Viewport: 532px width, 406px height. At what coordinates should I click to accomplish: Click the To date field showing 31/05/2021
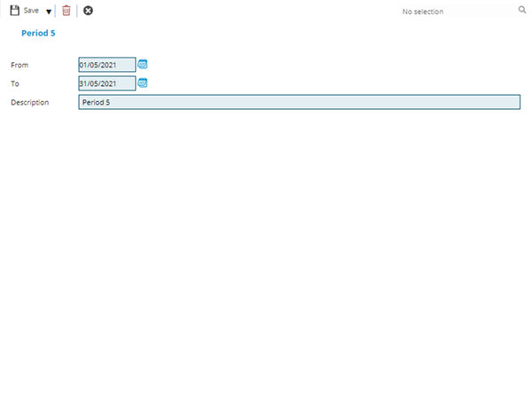(x=106, y=83)
